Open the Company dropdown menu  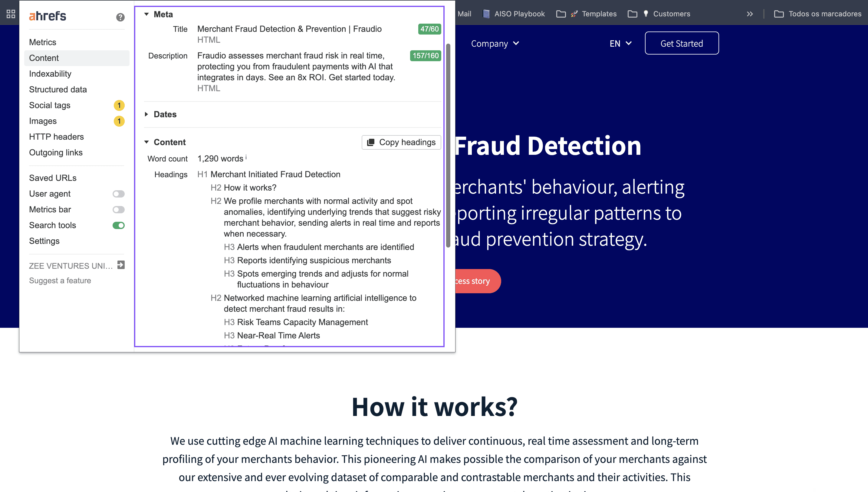click(x=495, y=44)
